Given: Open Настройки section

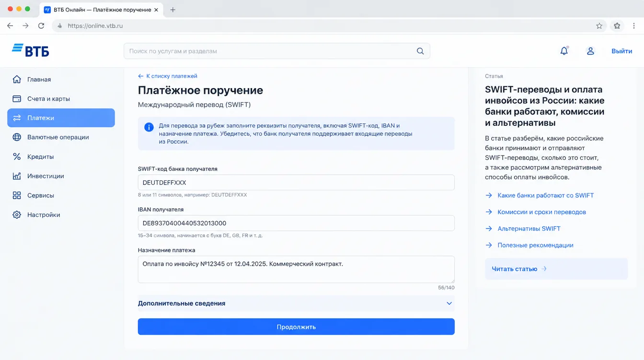Looking at the screenshot, I should click(61, 215).
